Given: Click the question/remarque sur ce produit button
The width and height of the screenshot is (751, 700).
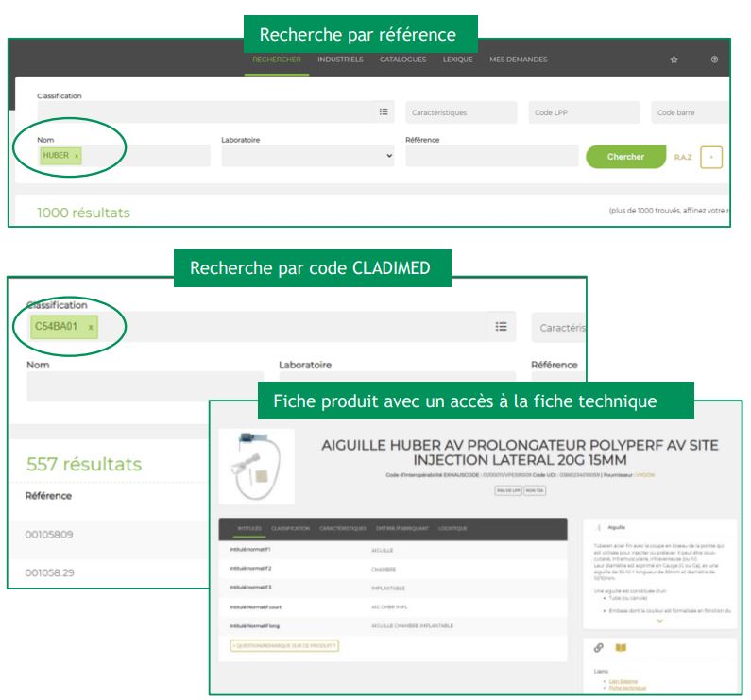Looking at the screenshot, I should (x=284, y=646).
